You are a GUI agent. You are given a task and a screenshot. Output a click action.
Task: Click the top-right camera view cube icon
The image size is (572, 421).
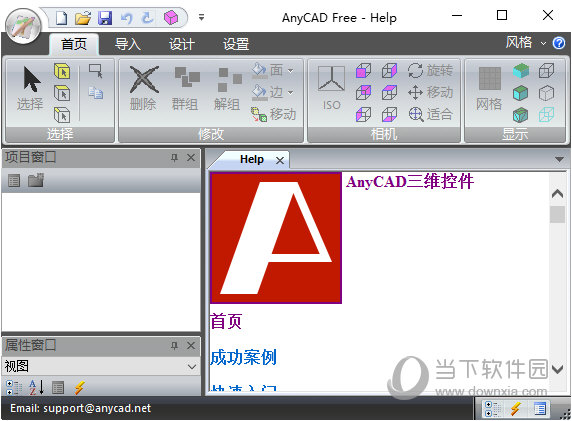coord(389,70)
